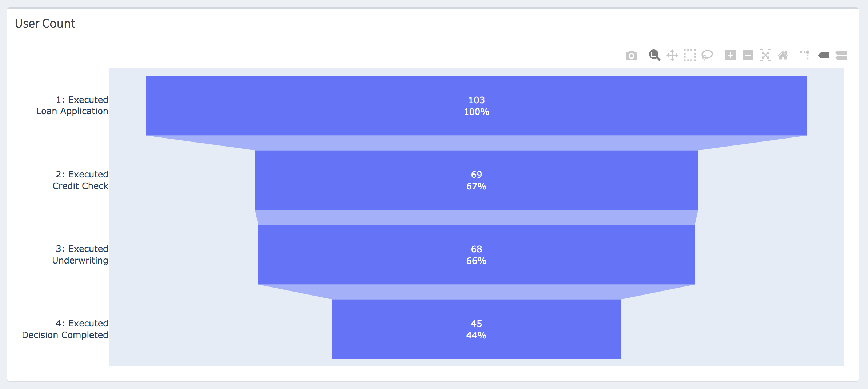Choose the Box Select tool

[x=689, y=55]
